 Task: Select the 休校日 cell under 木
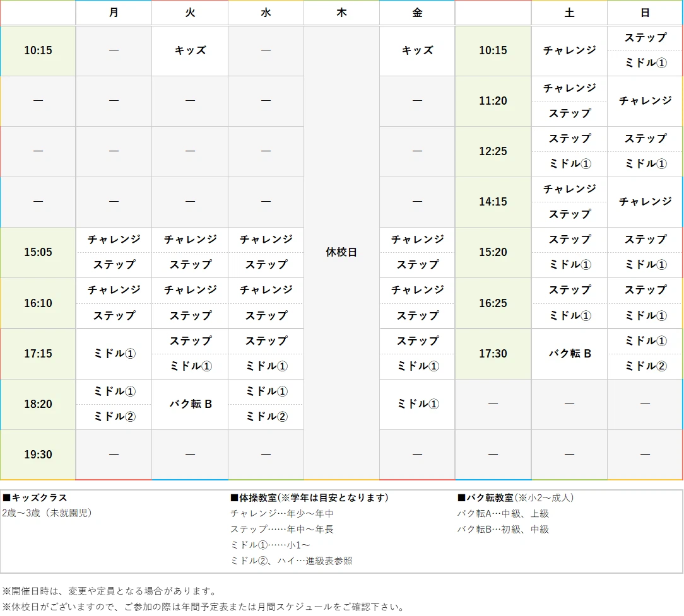pos(341,252)
